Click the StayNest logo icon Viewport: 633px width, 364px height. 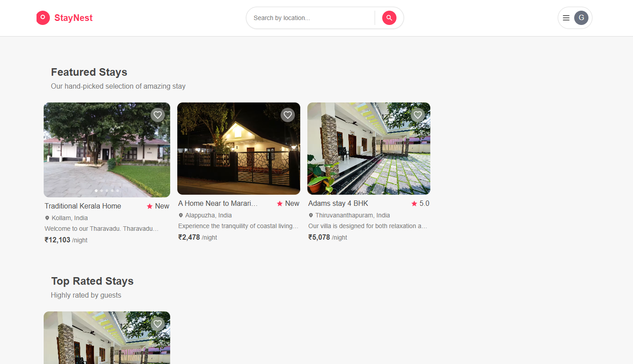click(x=43, y=18)
